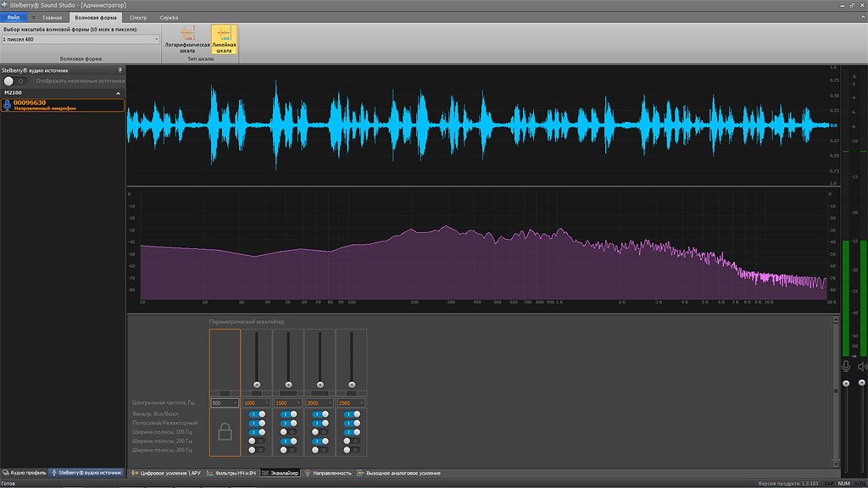Click the microphone icon of source 00096630
Image resolution: width=868 pixels, height=488 pixels.
tap(8, 105)
